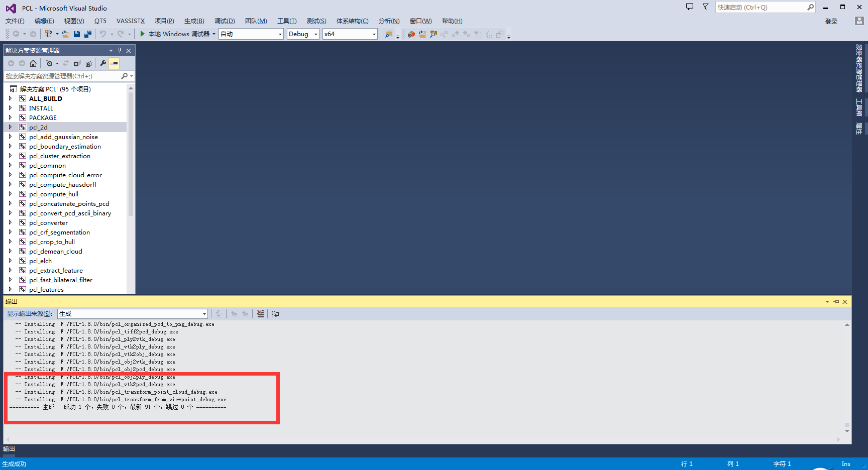This screenshot has height=470, width=868.
Task: Toggle word wrap icon in Output panel
Action: (275, 314)
